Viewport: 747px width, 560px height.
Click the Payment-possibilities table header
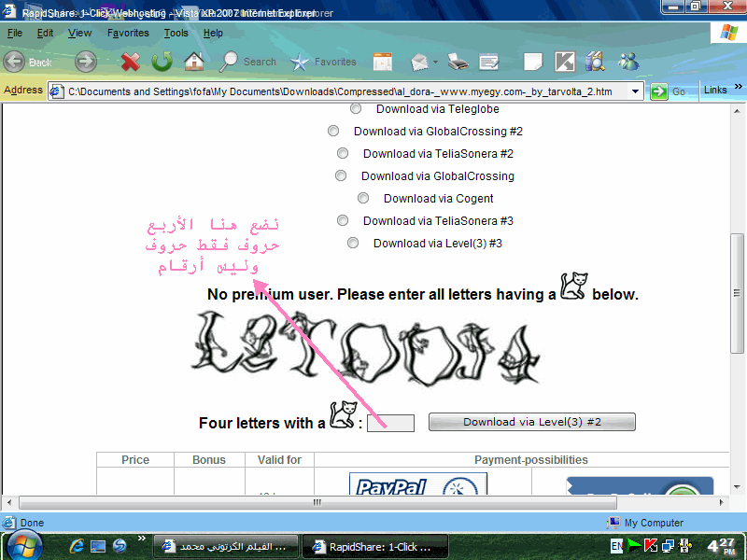(x=530, y=459)
